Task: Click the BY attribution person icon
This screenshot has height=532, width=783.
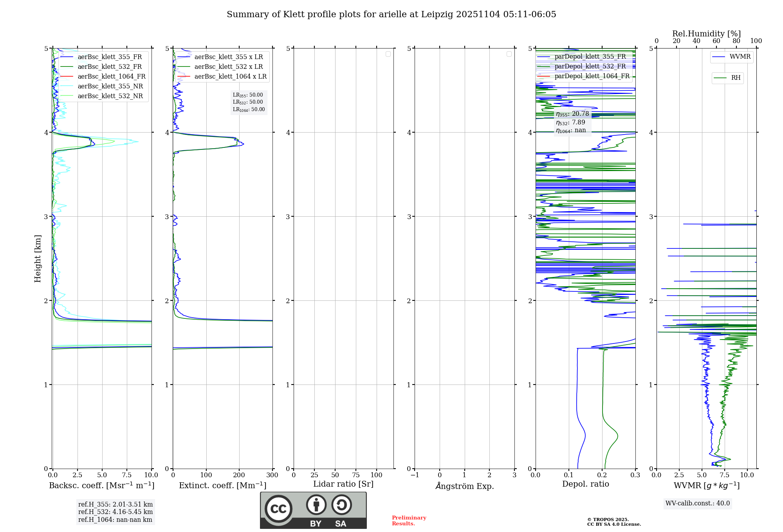Action: (316, 505)
